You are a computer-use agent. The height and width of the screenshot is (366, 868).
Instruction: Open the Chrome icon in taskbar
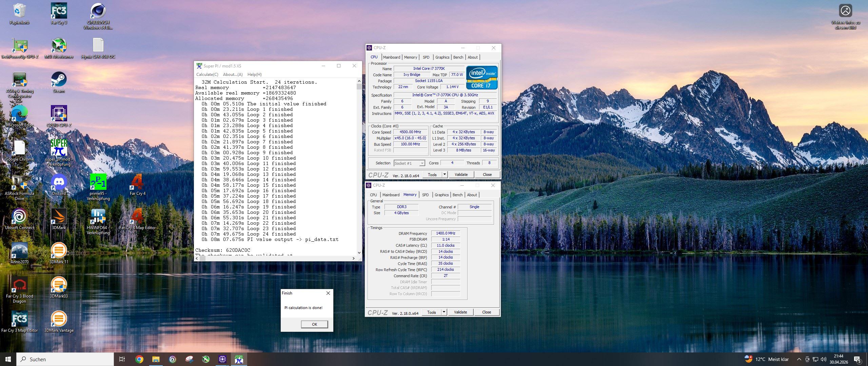pos(139,359)
